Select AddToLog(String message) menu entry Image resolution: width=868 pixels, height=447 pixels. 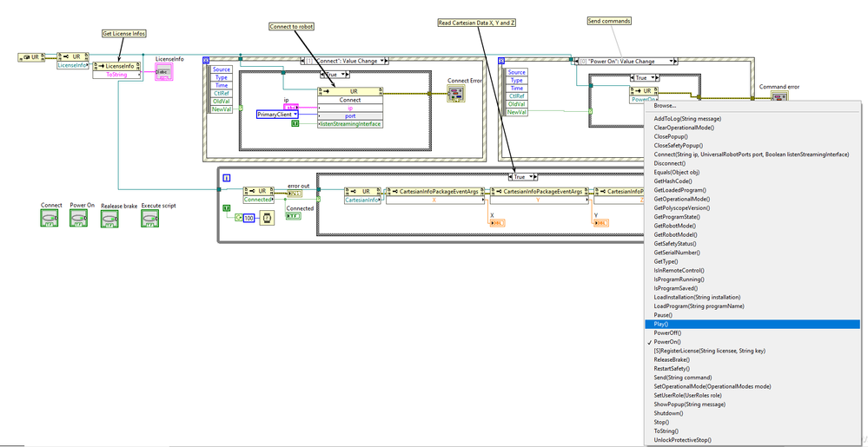[752, 118]
